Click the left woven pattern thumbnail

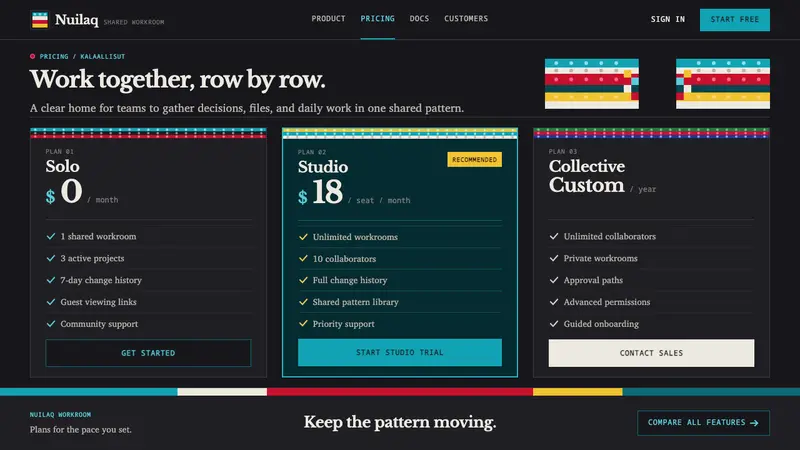[591, 84]
